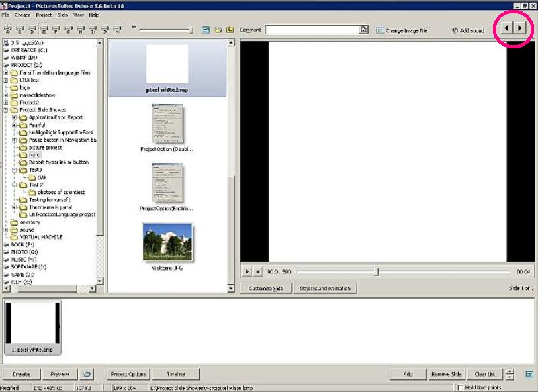Open the Project menu
538x392 pixels.
point(44,15)
